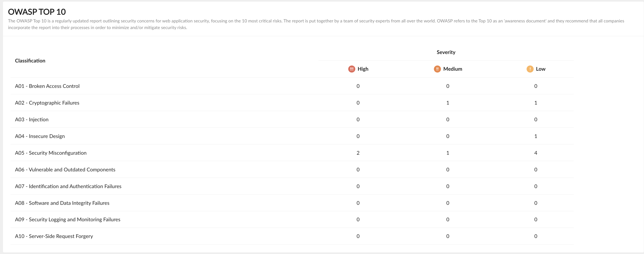
Task: Click A09 - Security Logging and Monitoring Failures
Action: click(x=68, y=220)
